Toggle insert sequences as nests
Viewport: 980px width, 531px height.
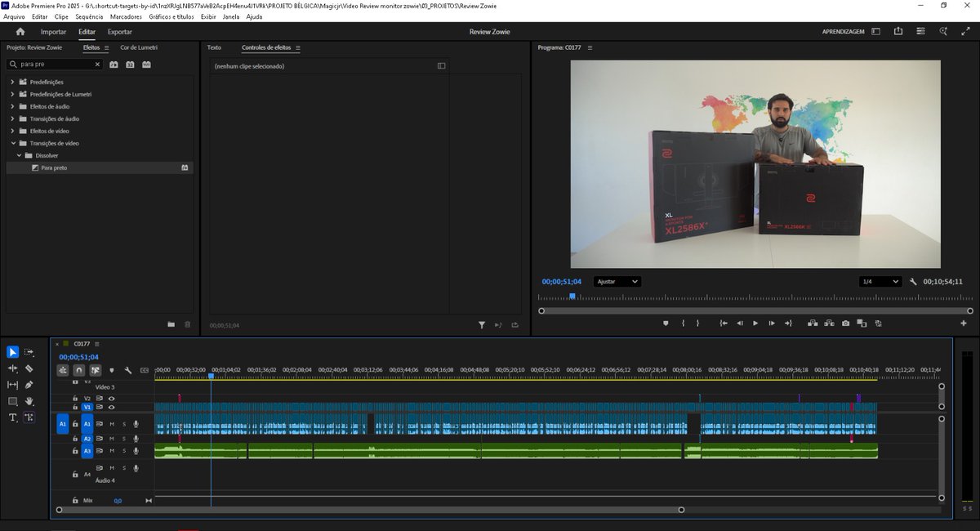point(62,370)
